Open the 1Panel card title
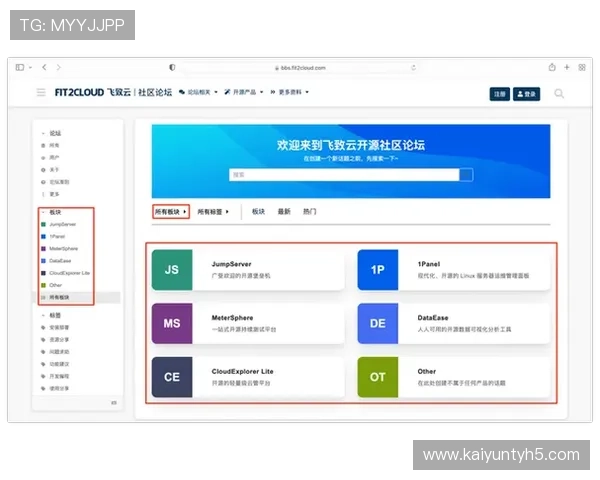The image size is (600, 480). coord(429,264)
